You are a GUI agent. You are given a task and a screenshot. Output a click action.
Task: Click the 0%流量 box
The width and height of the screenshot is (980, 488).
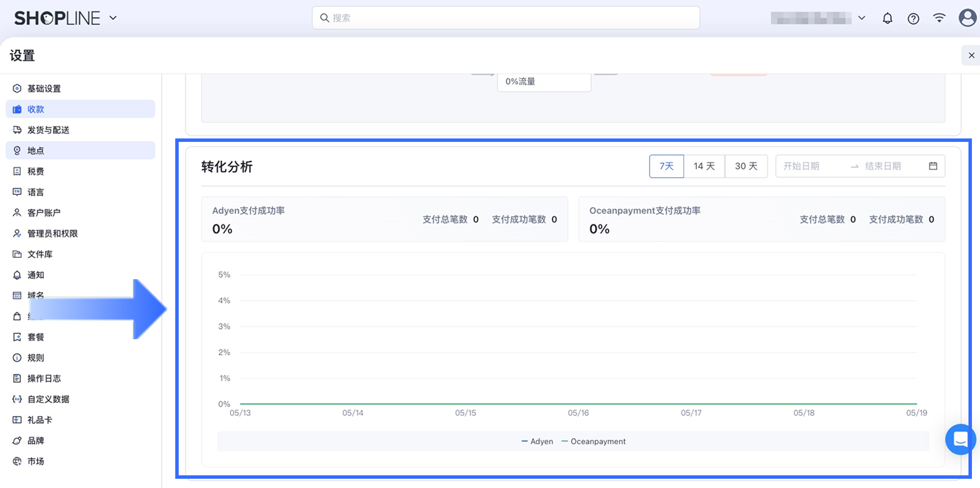tap(544, 82)
